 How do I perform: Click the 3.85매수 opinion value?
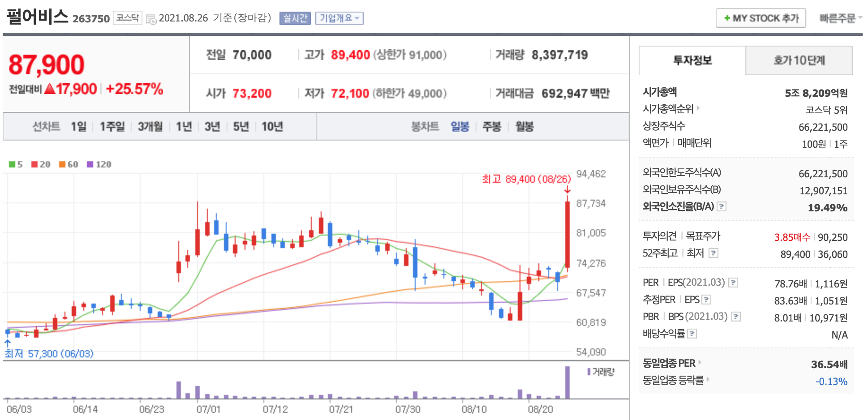click(x=792, y=237)
